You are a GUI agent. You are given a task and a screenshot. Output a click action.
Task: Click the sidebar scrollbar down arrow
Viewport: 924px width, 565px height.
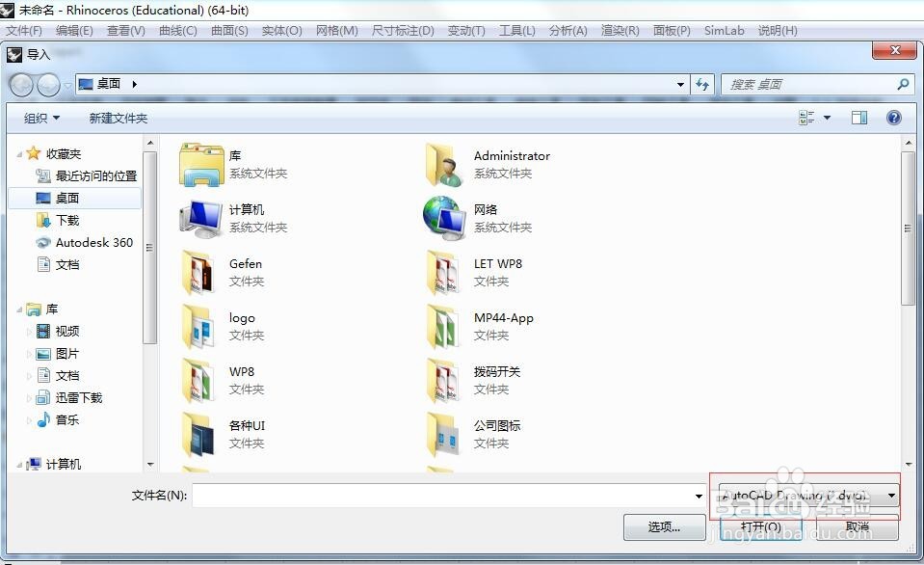[x=150, y=464]
